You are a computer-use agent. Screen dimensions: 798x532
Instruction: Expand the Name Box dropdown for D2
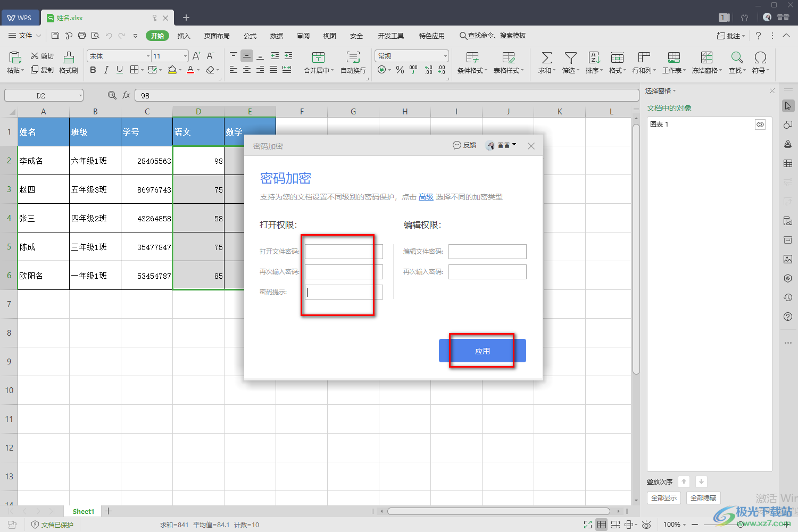tap(80, 96)
